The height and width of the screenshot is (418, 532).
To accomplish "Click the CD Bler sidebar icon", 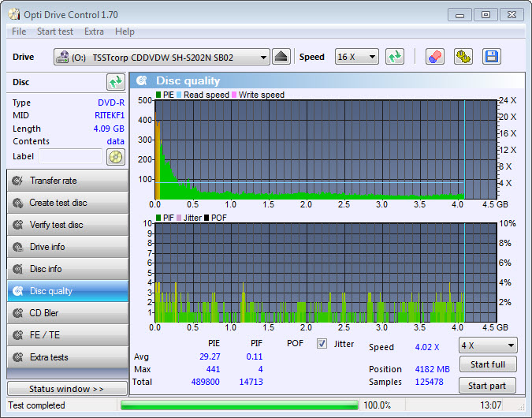I will 17,313.
